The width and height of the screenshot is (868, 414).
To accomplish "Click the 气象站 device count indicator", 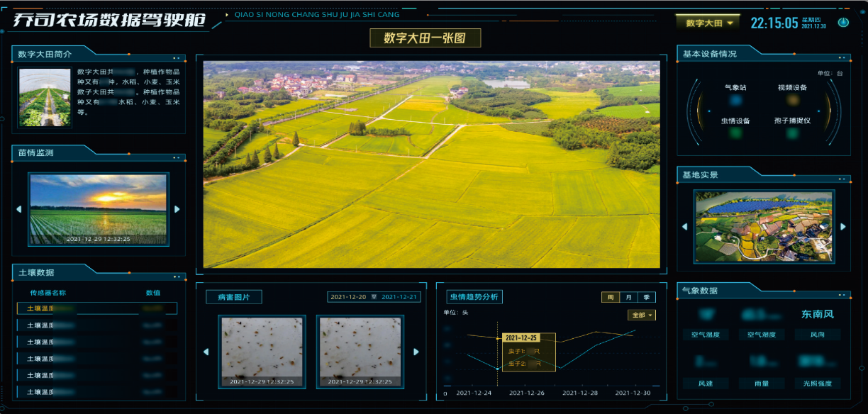I will point(735,101).
